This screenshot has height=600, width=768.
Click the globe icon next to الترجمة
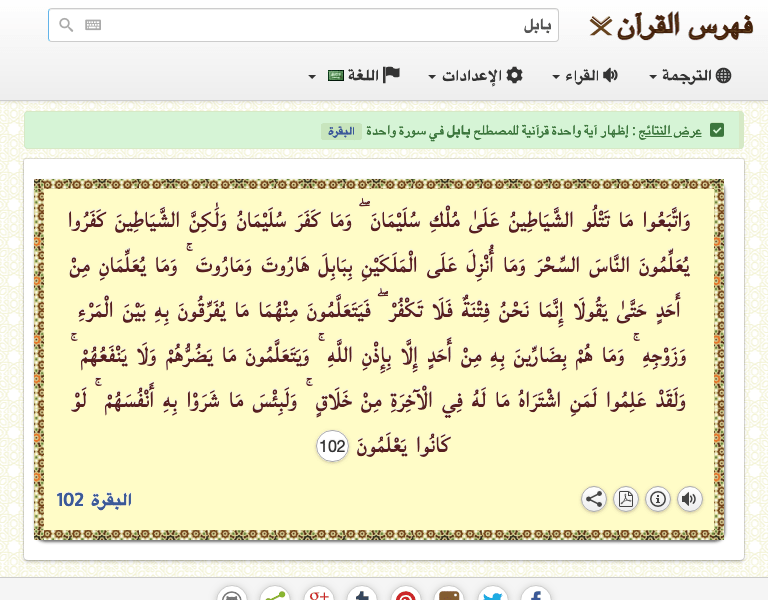pos(723,75)
